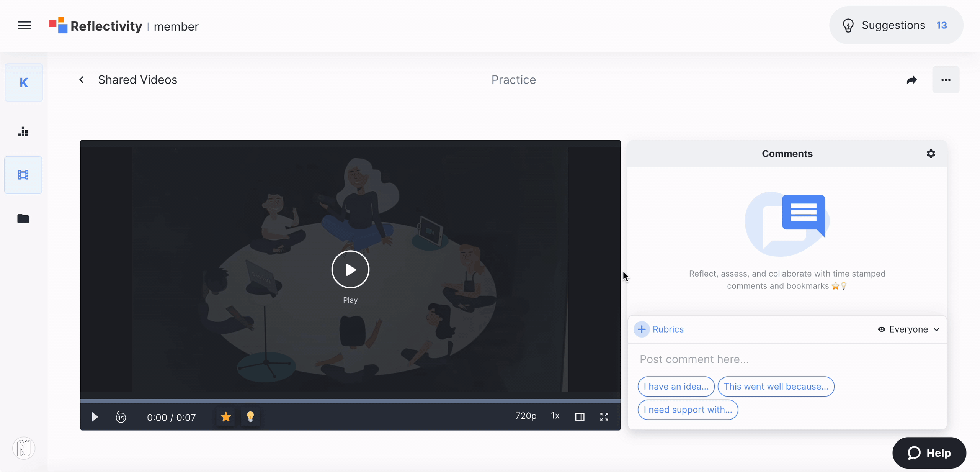The width and height of the screenshot is (980, 472).
Task: Click the Post comment input field
Action: [x=787, y=359]
